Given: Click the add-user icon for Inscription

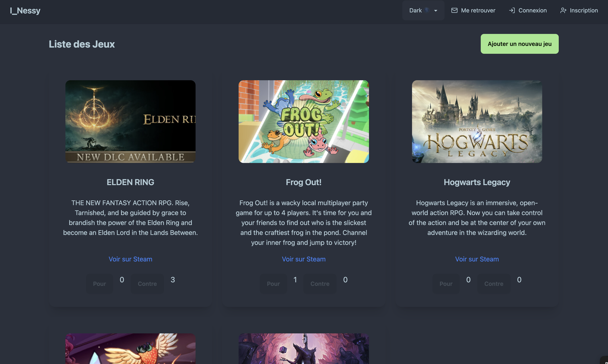Looking at the screenshot, I should [x=563, y=10].
